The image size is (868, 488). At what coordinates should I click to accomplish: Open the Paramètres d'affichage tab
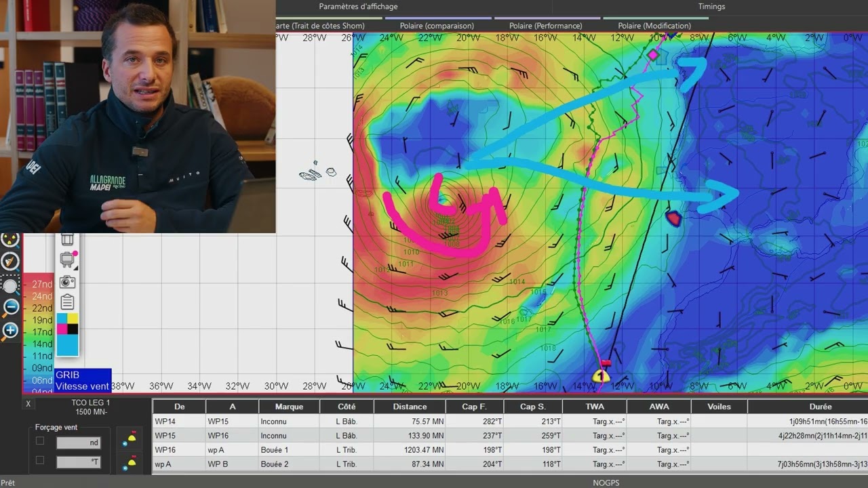click(358, 7)
